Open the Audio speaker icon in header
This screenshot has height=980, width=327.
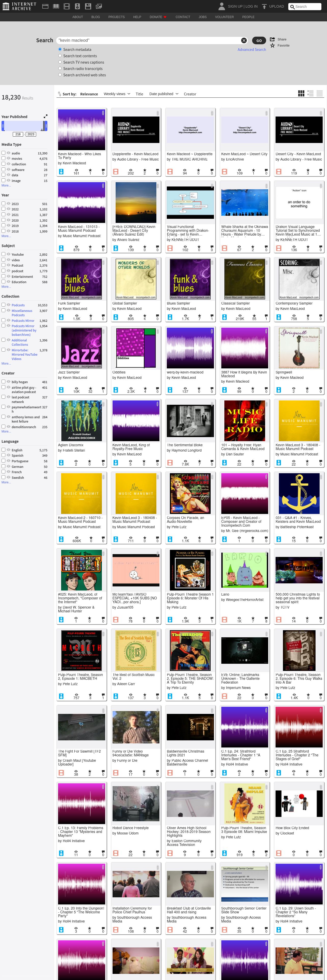(x=77, y=6)
